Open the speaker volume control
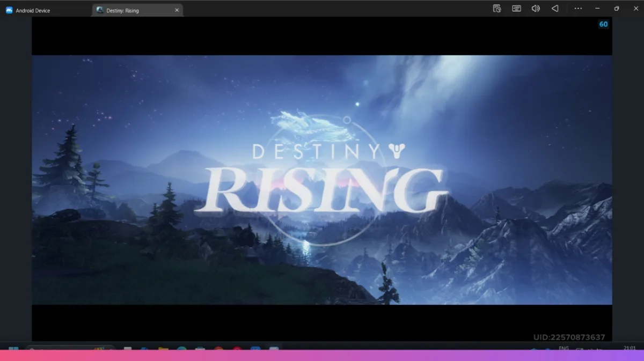Image resolution: width=644 pixels, height=361 pixels. pos(535,9)
